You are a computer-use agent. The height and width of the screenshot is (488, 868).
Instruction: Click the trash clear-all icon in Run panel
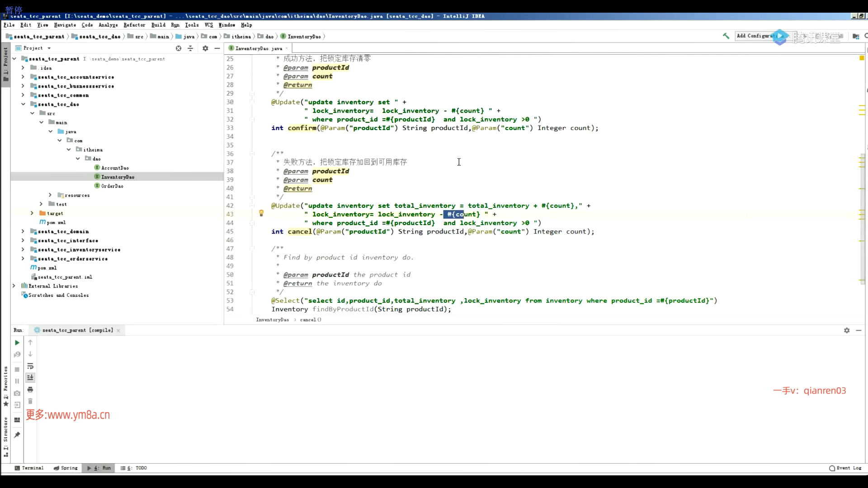[x=30, y=401]
